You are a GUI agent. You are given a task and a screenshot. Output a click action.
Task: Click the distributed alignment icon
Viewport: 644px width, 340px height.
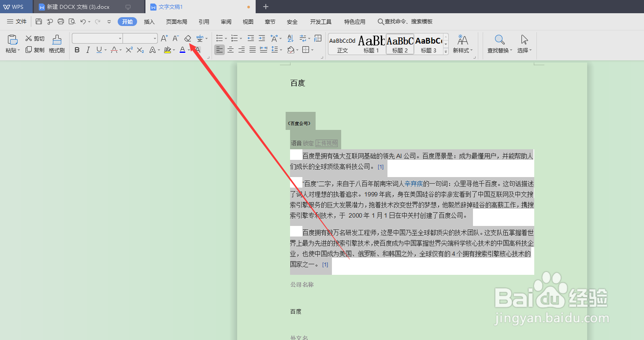click(x=264, y=50)
